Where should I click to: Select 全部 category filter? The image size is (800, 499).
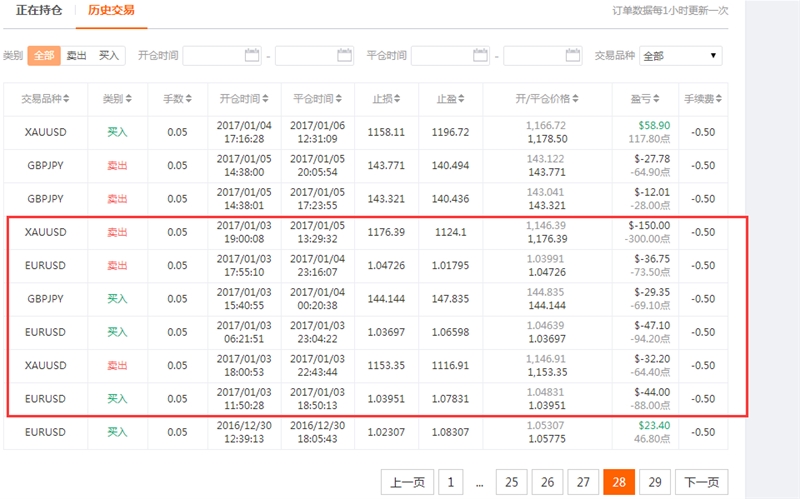tap(44, 55)
